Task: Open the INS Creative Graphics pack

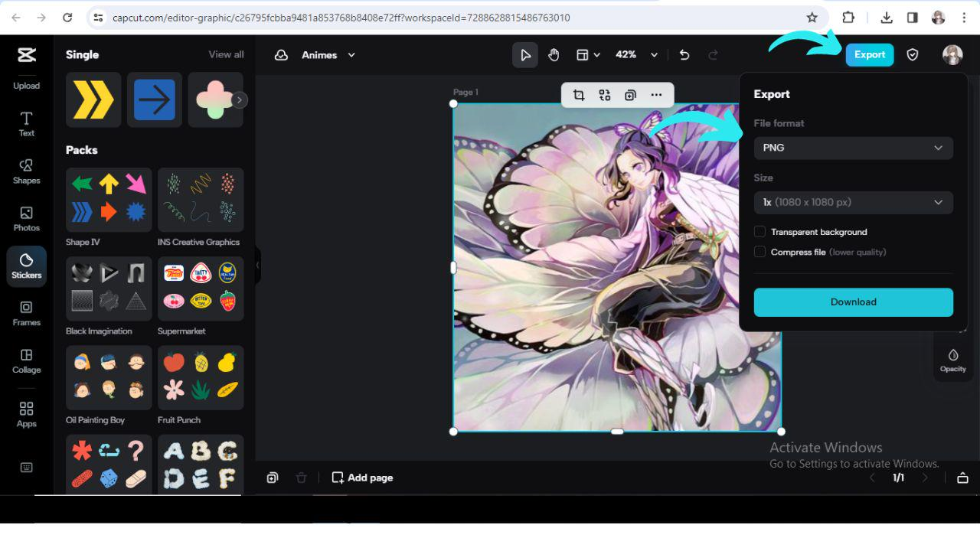Action: 201,200
